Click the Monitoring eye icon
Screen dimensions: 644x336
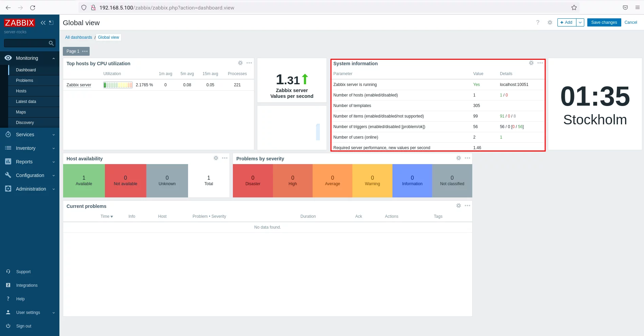[8, 58]
